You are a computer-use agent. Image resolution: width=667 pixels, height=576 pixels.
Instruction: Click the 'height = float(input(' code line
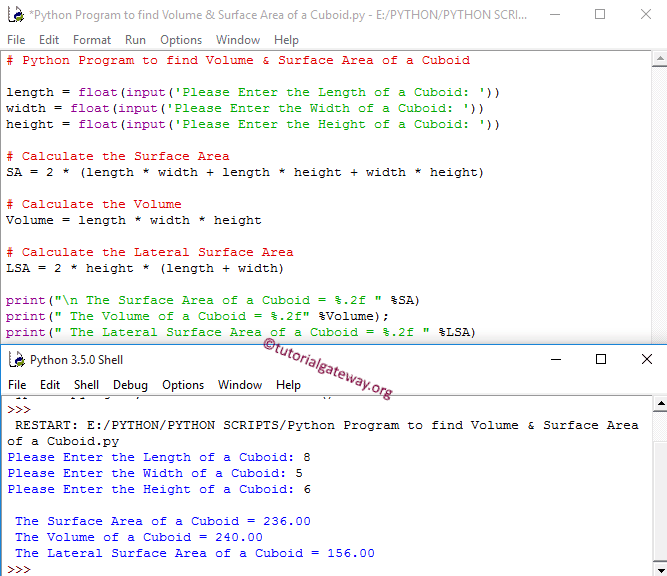point(253,124)
